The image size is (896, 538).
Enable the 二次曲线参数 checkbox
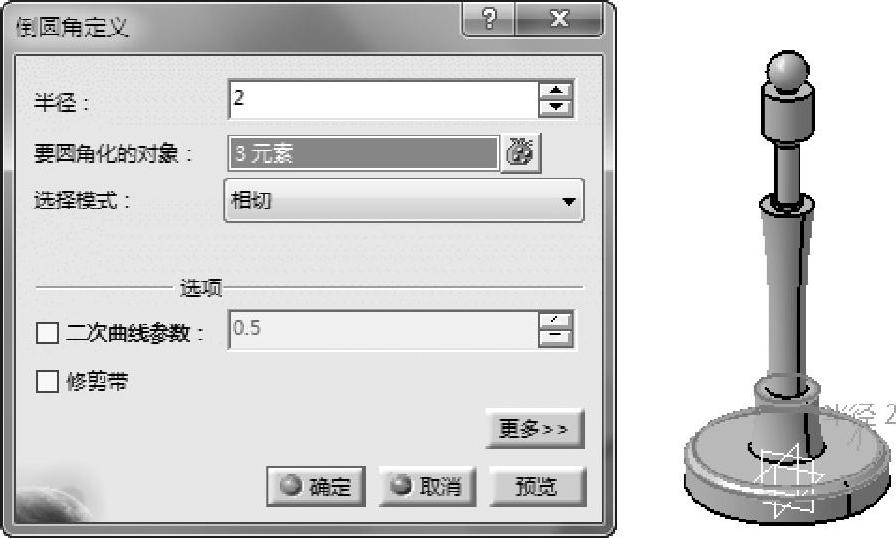coord(47,332)
